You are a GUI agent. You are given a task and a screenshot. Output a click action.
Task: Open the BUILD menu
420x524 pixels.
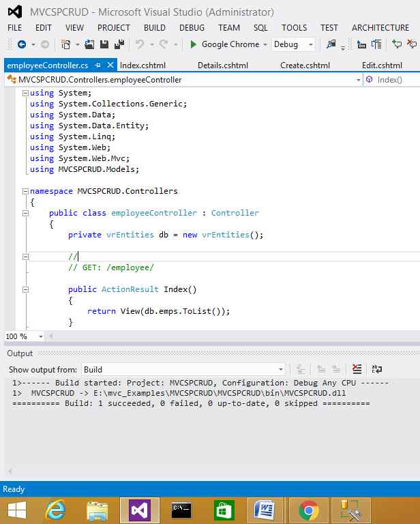[x=155, y=28]
